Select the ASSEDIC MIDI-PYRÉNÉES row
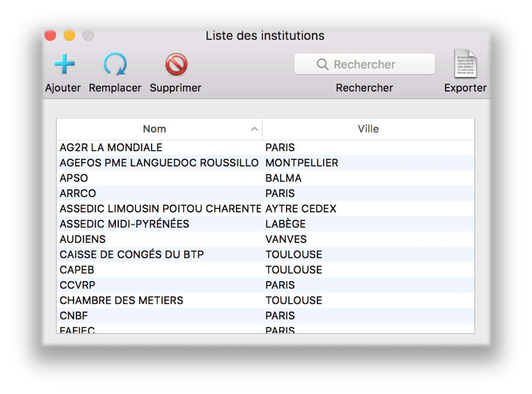Screen dimensions: 532x394 [266, 224]
